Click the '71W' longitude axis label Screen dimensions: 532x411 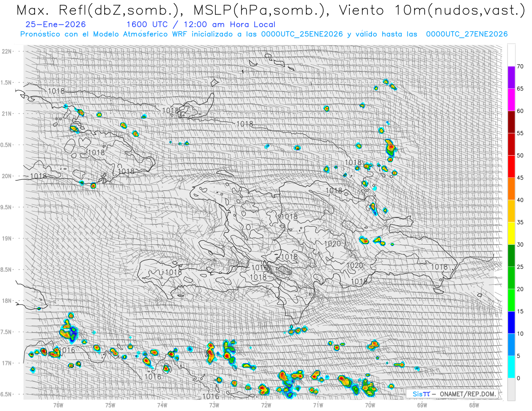point(318,405)
